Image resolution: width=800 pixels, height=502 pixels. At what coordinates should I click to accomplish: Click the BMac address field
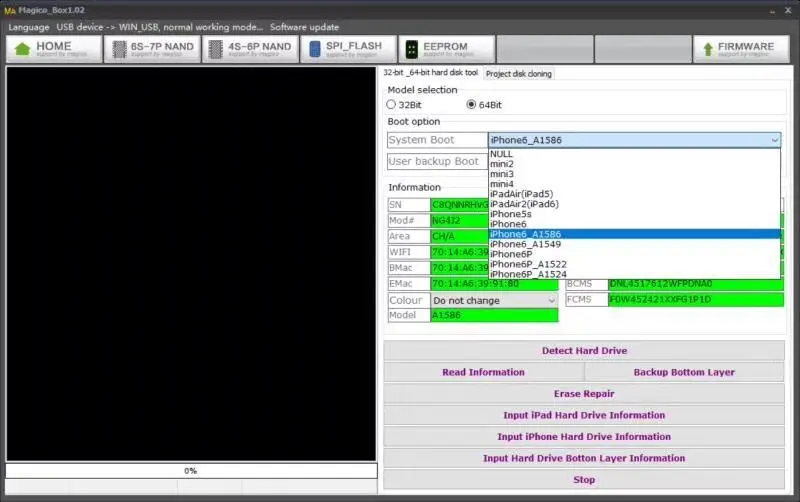pos(460,268)
